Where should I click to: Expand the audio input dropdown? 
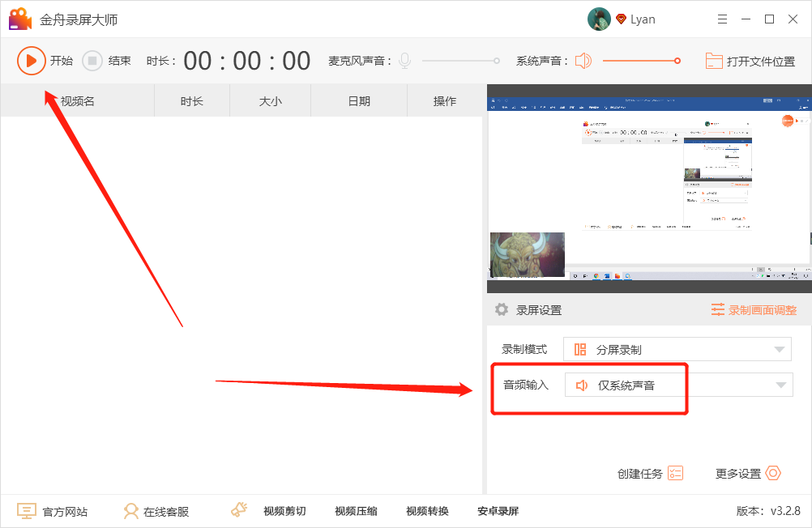780,385
